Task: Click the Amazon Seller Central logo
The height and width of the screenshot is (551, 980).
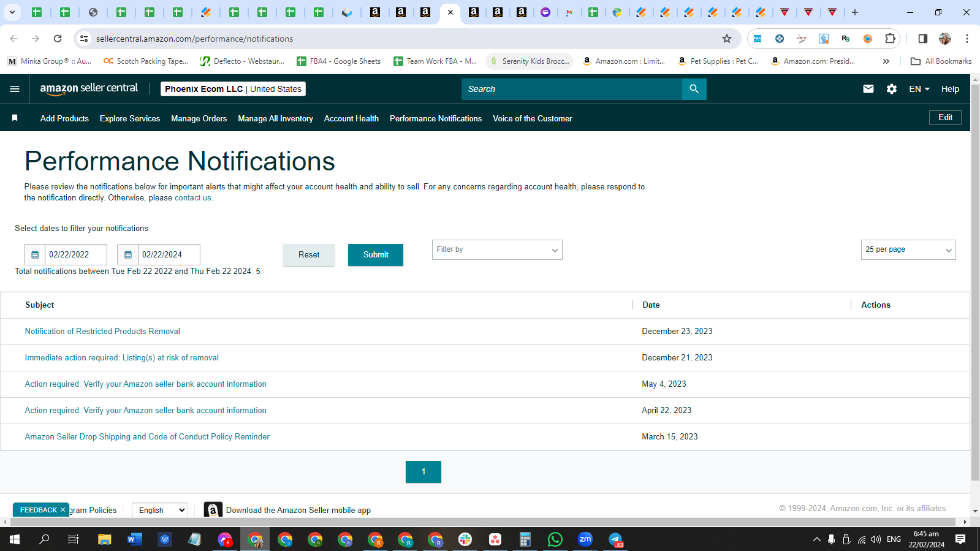Action: click(89, 89)
